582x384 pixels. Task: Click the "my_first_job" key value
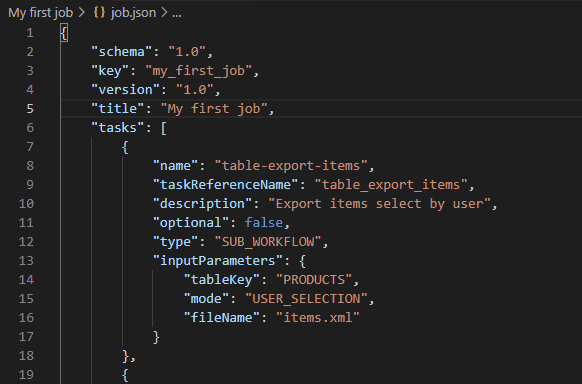199,70
